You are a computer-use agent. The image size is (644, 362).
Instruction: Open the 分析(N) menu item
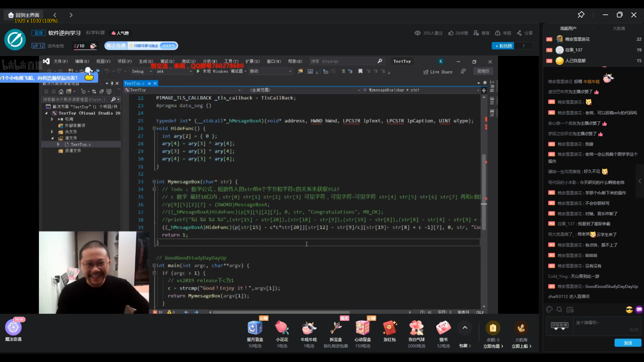208,61
